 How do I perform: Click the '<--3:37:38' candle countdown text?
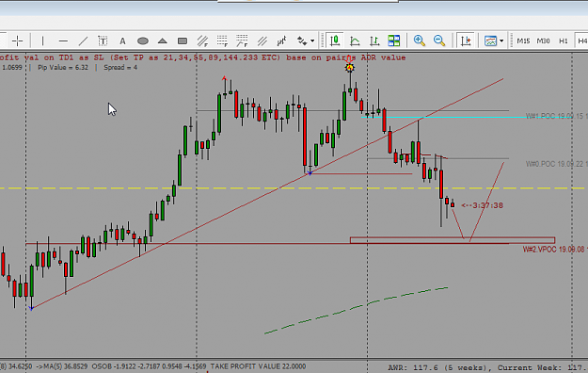click(483, 205)
